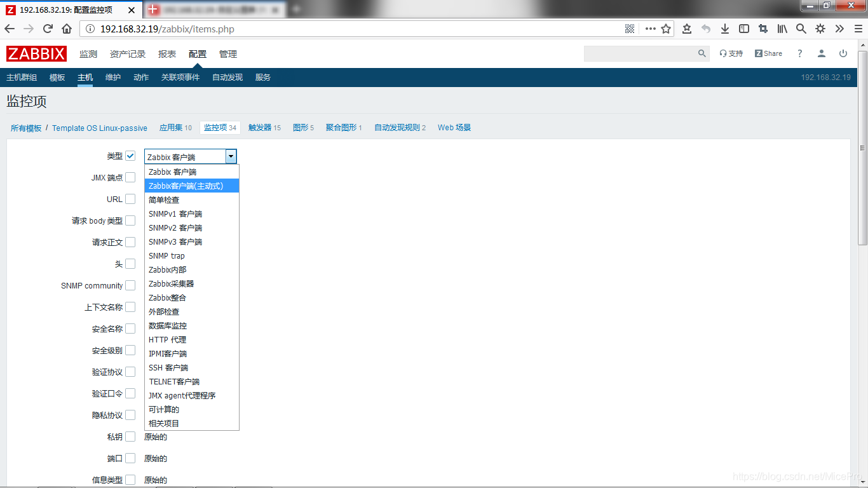Check the 请求正文 checkbox
Viewport: 868px width, 488px height.
coord(130,242)
